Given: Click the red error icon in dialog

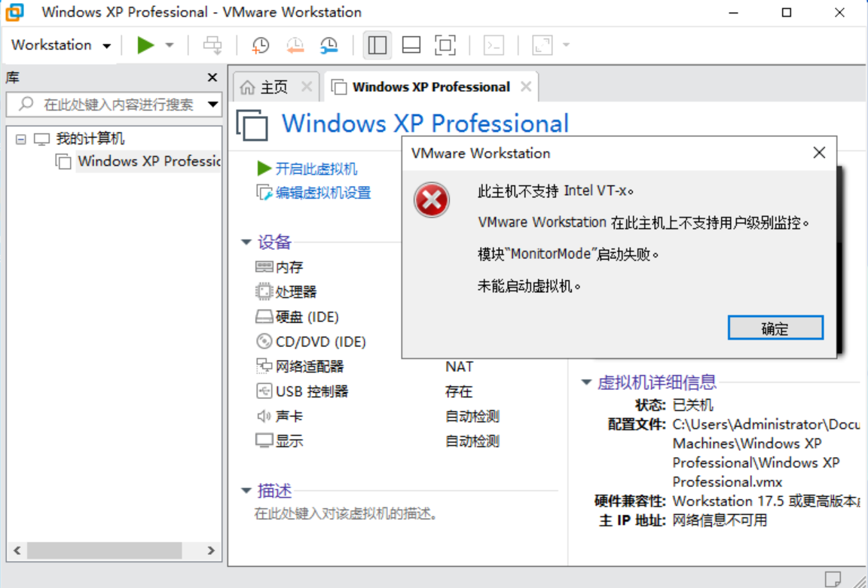Looking at the screenshot, I should click(432, 200).
